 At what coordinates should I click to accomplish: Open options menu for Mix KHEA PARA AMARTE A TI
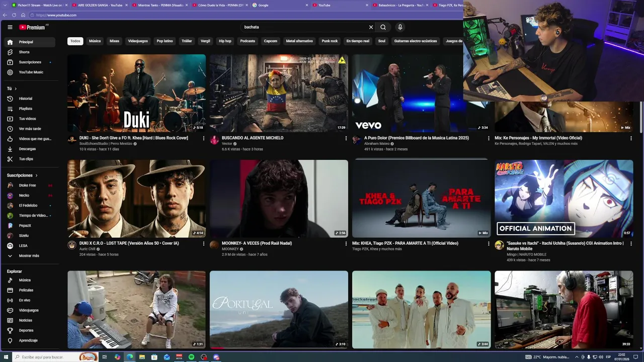[x=489, y=243]
